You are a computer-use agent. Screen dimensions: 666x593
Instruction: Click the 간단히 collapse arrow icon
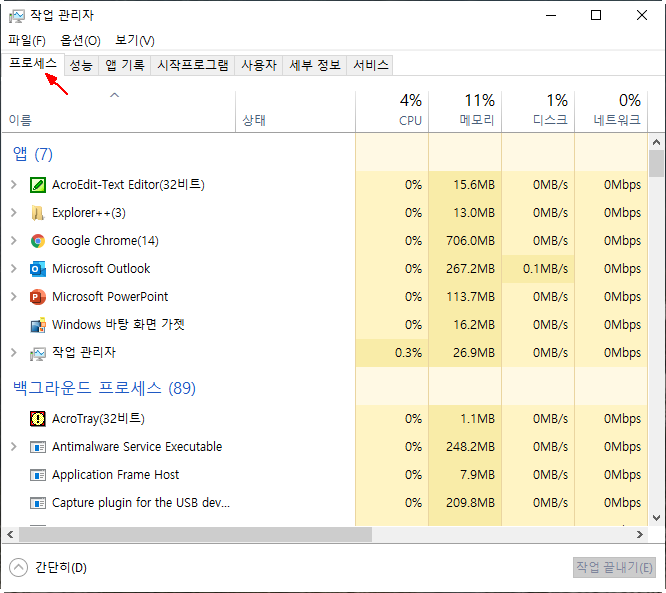coord(18,568)
